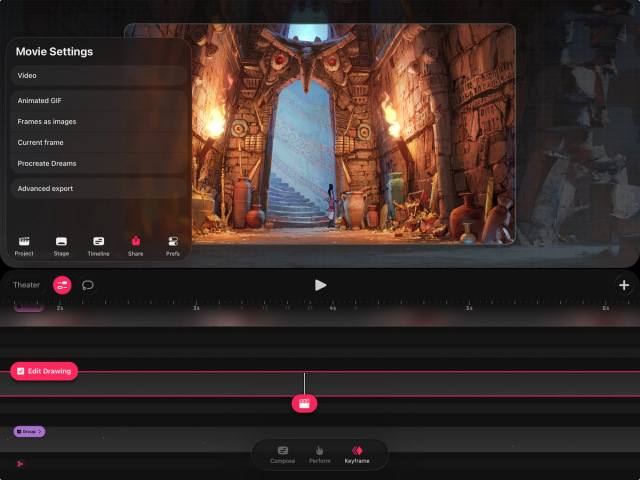The image size is (640, 480).
Task: Expand the purple Group track label
Action: coord(29,431)
